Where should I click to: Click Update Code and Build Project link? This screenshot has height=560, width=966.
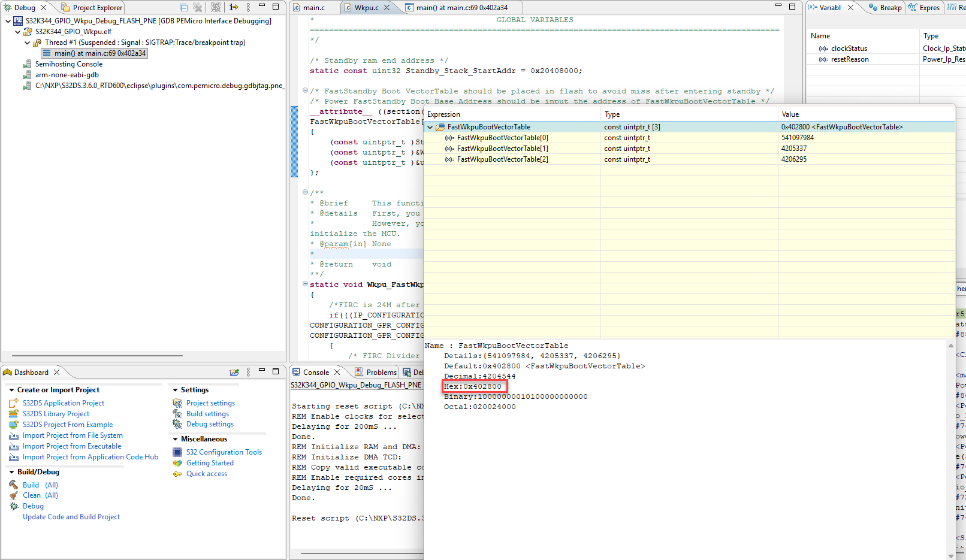coord(71,517)
